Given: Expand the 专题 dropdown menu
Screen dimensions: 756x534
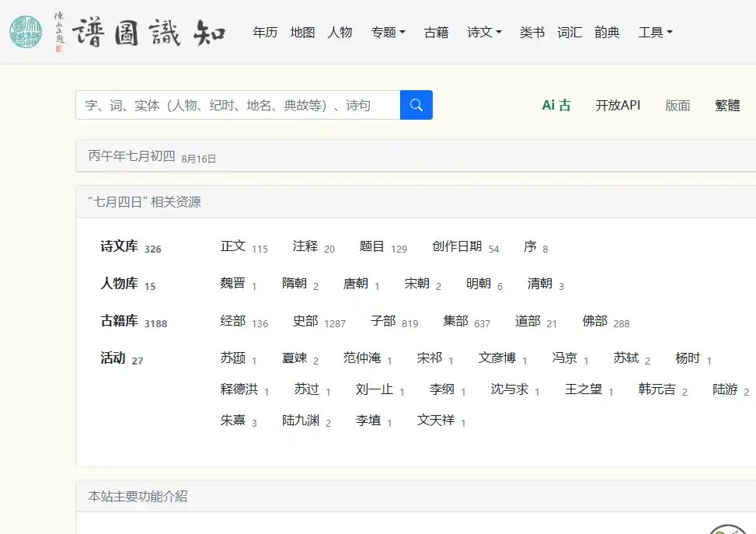Looking at the screenshot, I should click(x=388, y=33).
